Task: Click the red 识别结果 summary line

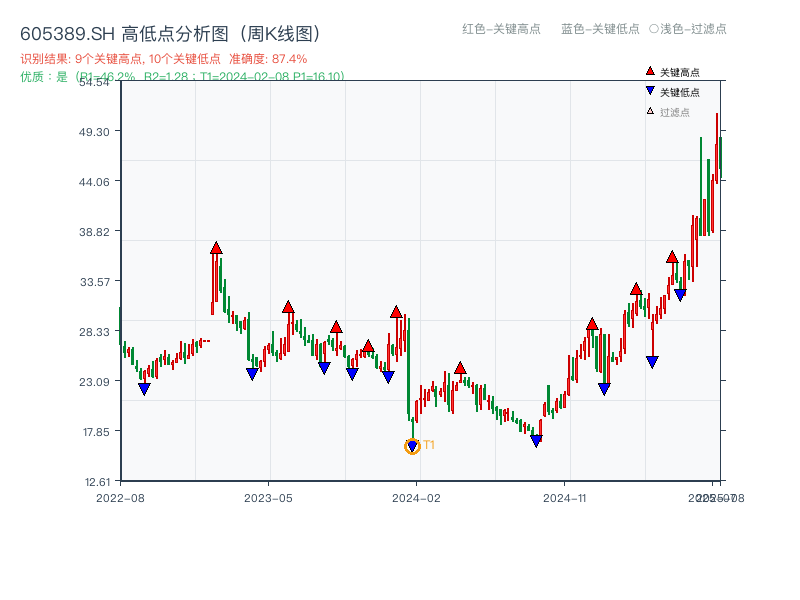Action: pyautogui.click(x=163, y=59)
